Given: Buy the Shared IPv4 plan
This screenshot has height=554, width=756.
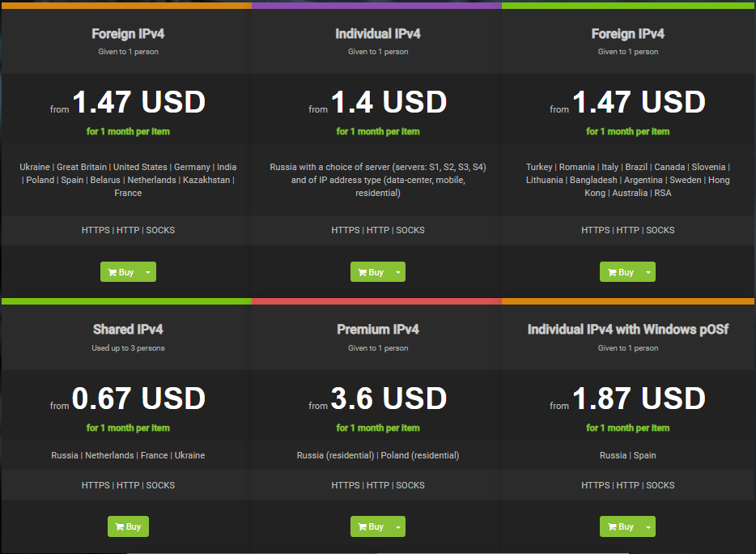Looking at the screenshot, I should [128, 526].
